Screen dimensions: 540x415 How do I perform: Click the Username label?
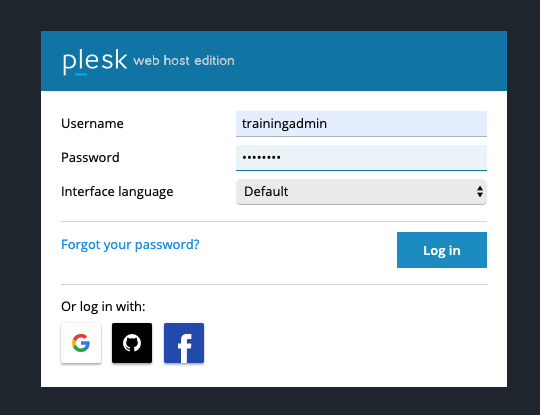click(x=92, y=123)
